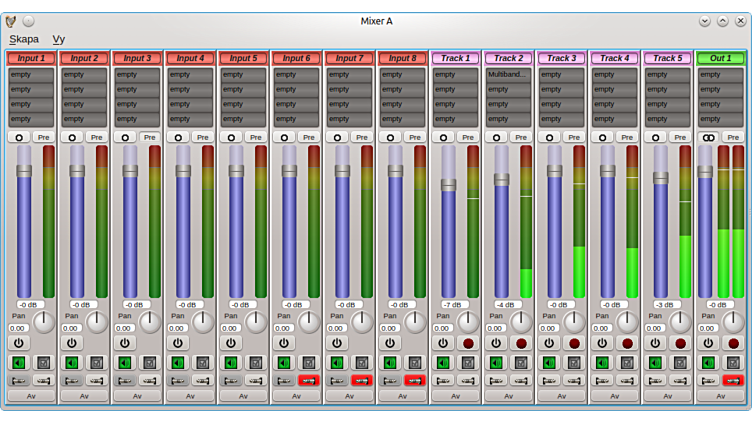This screenshot has height=423, width=752.
Task: Click the power icon on Input 5
Action: [231, 343]
